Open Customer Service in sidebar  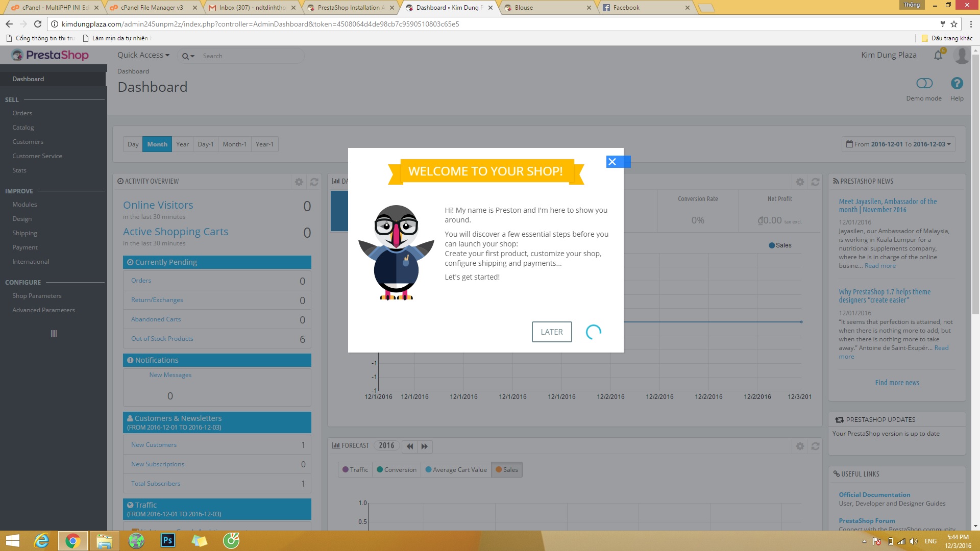(37, 156)
